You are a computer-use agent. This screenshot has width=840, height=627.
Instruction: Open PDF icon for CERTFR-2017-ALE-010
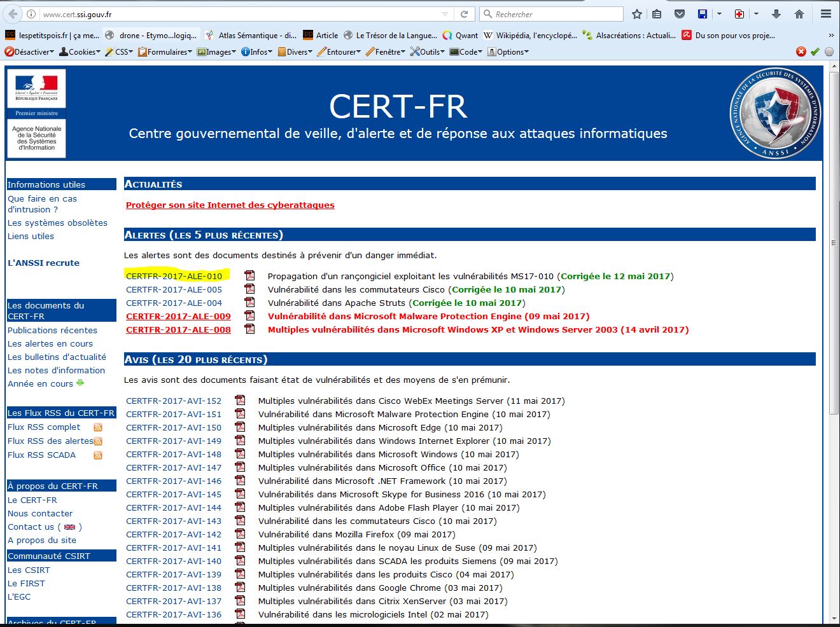pyautogui.click(x=249, y=276)
